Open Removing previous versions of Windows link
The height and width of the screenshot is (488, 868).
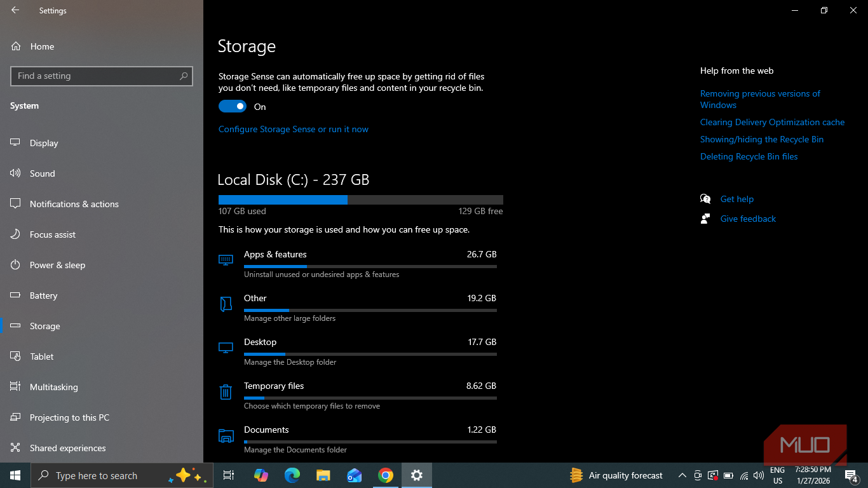point(760,99)
